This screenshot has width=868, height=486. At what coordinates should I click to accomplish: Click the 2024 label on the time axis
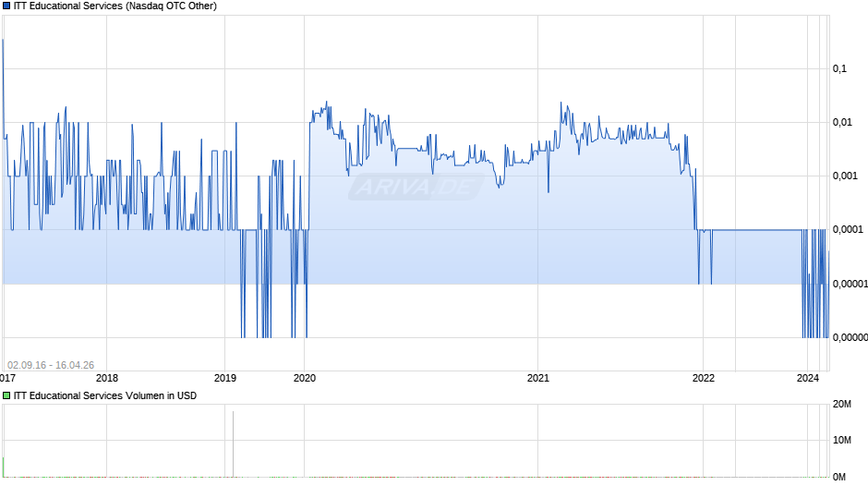pos(808,378)
